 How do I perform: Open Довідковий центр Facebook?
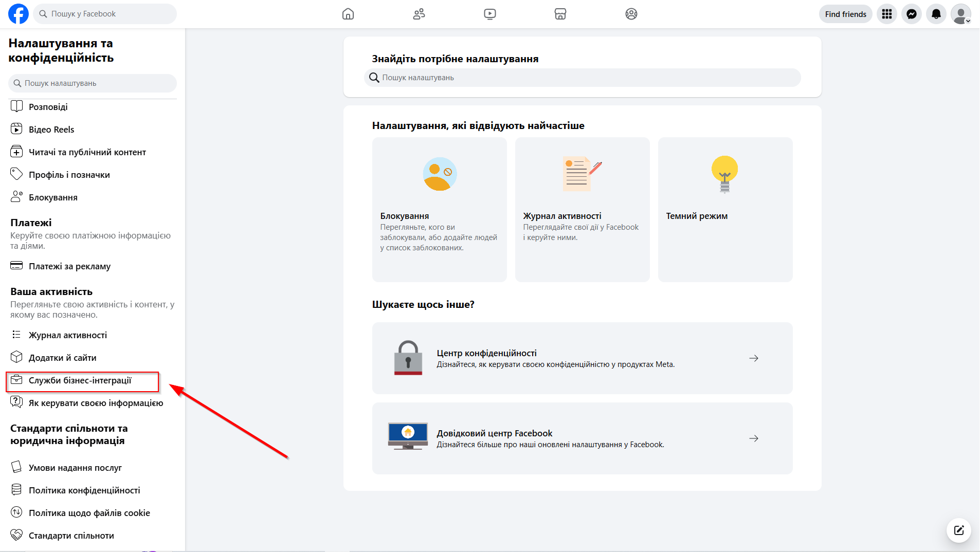pyautogui.click(x=583, y=438)
